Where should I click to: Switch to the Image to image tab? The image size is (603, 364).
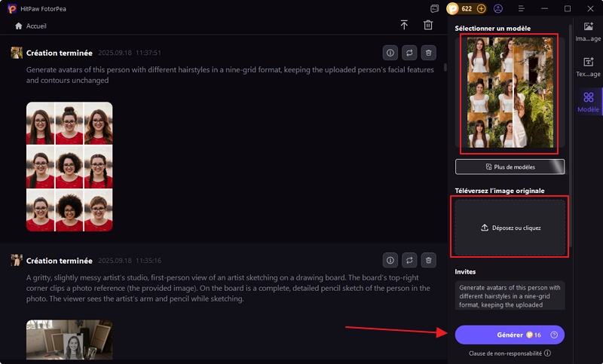click(x=588, y=30)
